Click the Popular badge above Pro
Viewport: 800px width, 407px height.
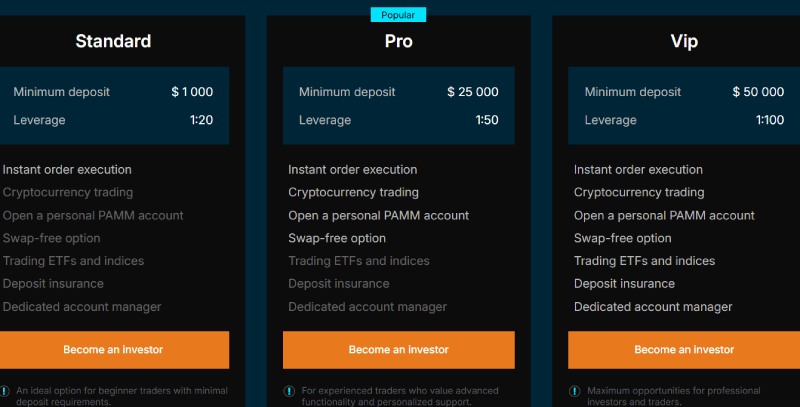398,15
